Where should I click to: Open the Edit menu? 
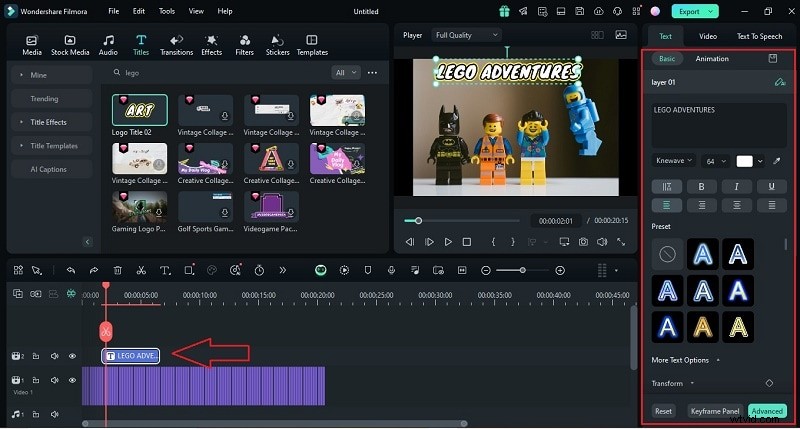tap(139, 11)
